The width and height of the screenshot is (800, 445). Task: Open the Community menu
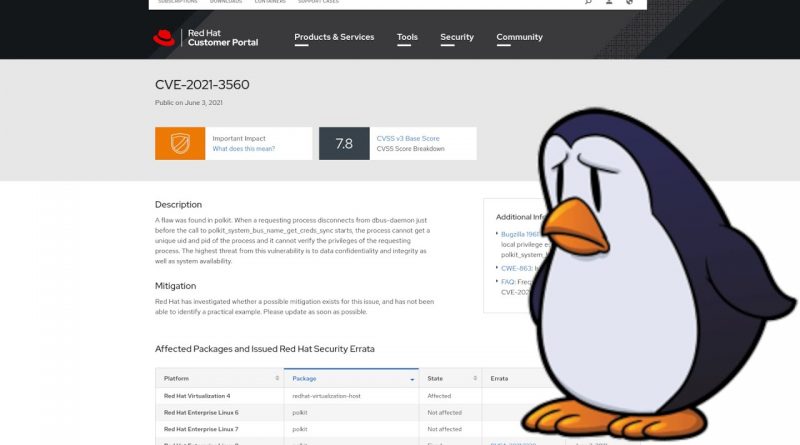click(519, 37)
